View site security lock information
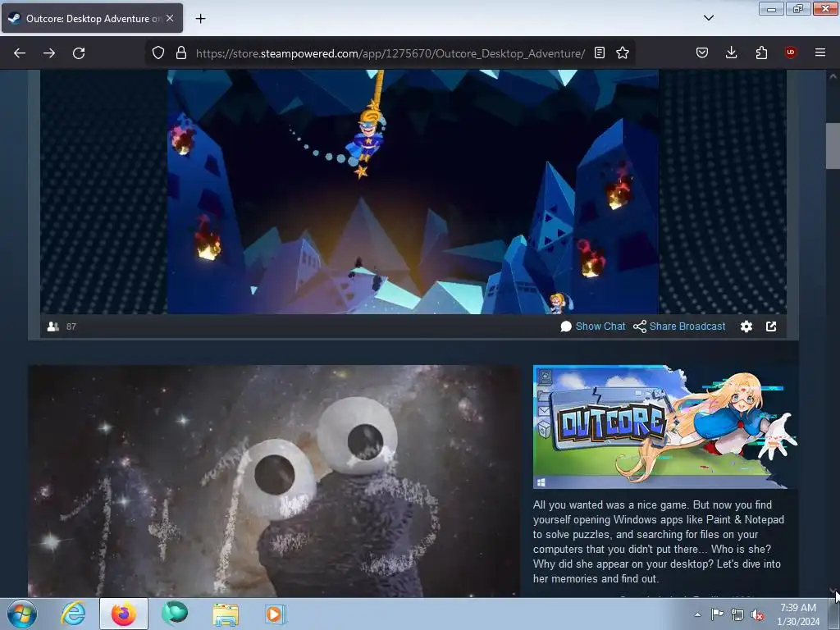 coord(181,53)
